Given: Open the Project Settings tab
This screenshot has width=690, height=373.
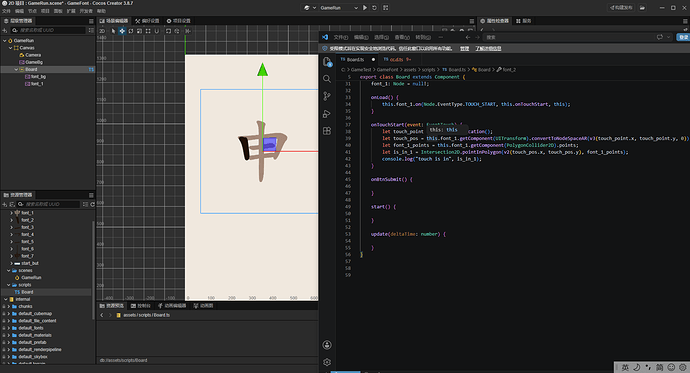Looking at the screenshot, I should tap(179, 21).
